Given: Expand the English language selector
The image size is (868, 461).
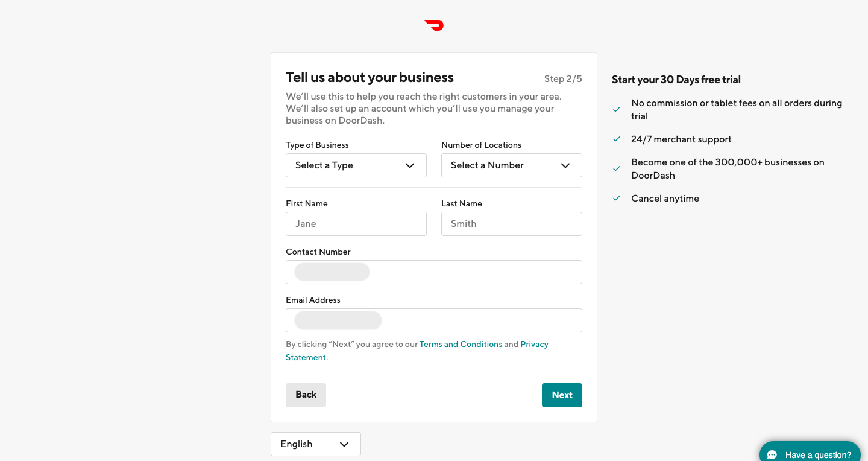Looking at the screenshot, I should click(x=315, y=444).
